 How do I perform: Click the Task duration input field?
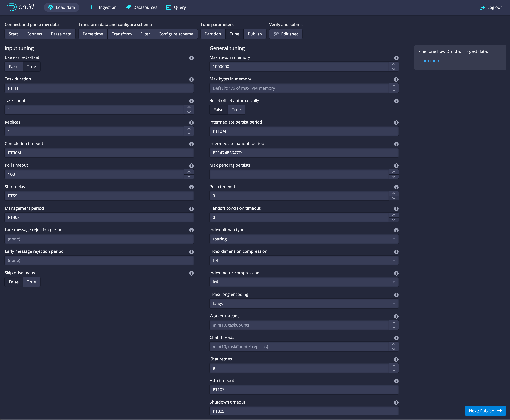99,88
